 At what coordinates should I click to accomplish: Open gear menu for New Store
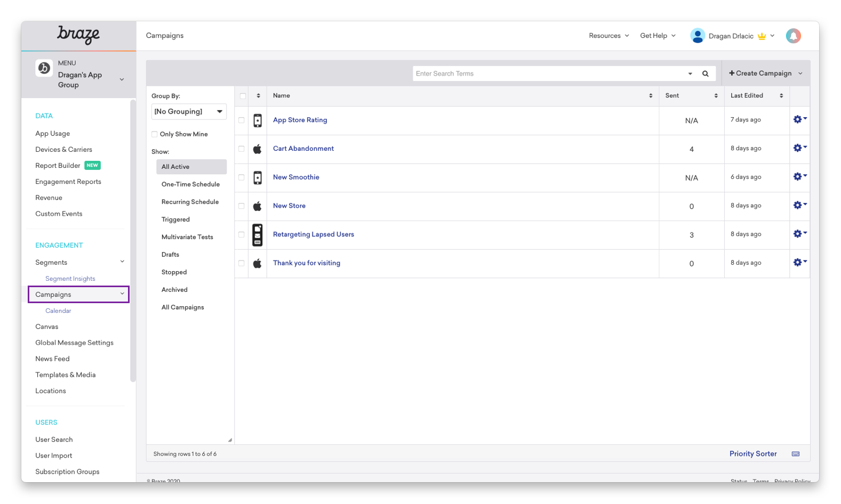pos(799,205)
